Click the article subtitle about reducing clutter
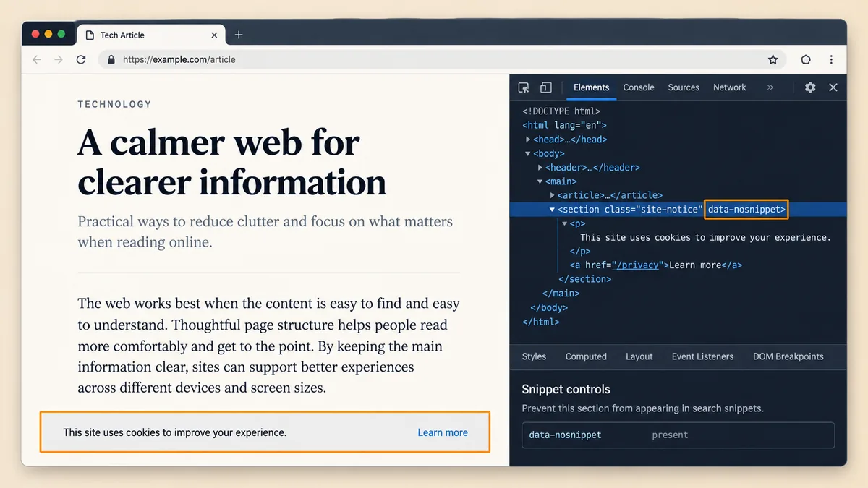 [265, 231]
